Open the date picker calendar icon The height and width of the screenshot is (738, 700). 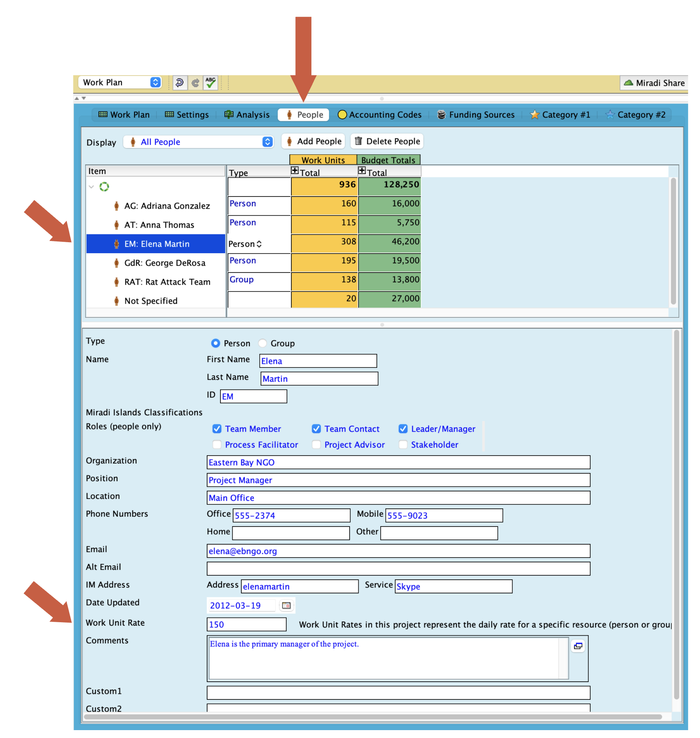[x=286, y=605]
